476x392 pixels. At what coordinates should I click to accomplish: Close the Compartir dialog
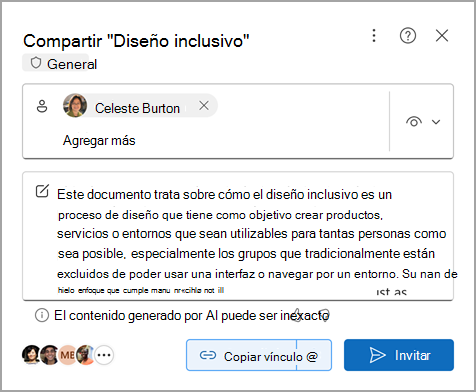442,36
